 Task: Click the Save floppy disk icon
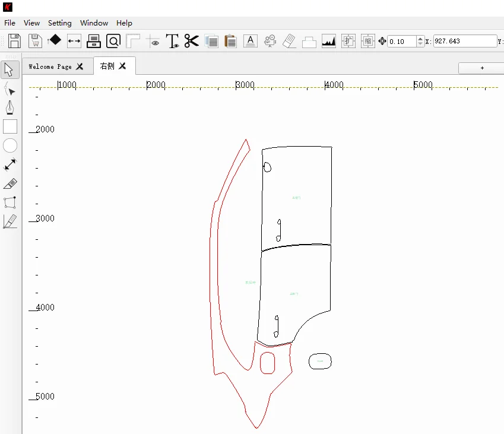click(15, 41)
